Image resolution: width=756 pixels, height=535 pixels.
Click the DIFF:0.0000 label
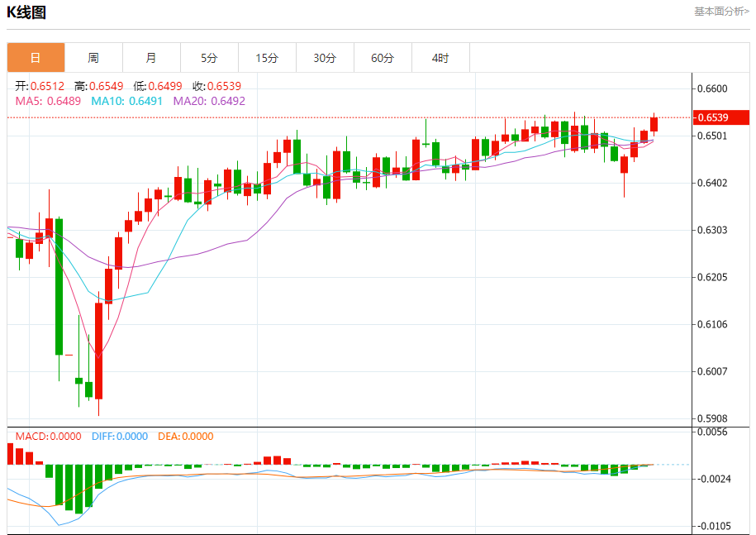(120, 436)
